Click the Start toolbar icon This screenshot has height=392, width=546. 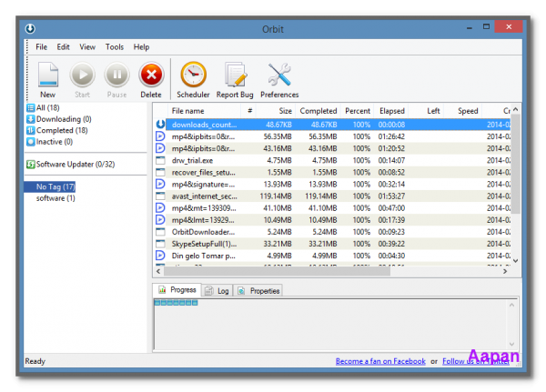pyautogui.click(x=82, y=75)
